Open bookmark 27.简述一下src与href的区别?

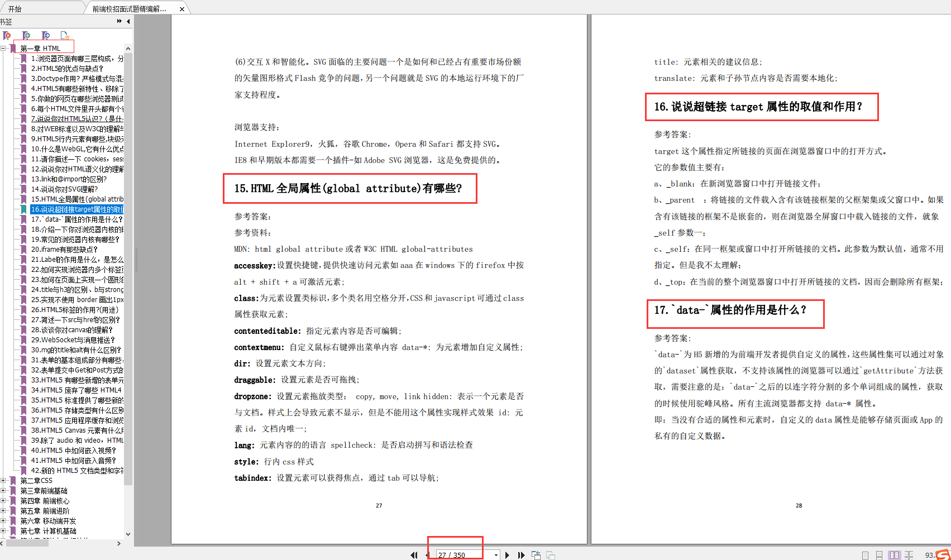75,320
